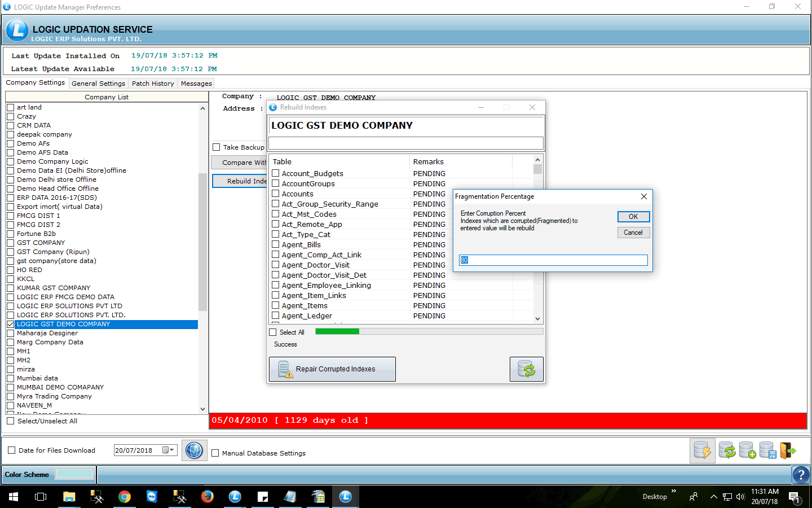Open help with the blue question mark icon
This screenshot has width=812, height=508.
tap(801, 475)
